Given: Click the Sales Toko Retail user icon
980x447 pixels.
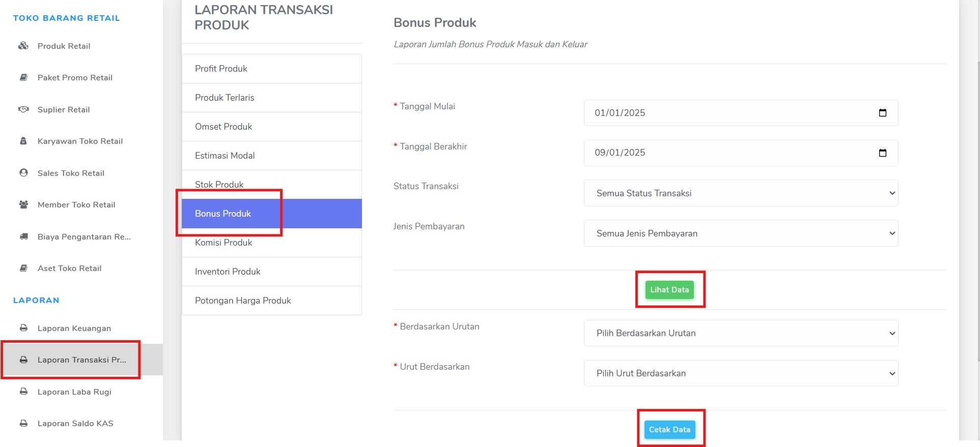Looking at the screenshot, I should tap(23, 173).
